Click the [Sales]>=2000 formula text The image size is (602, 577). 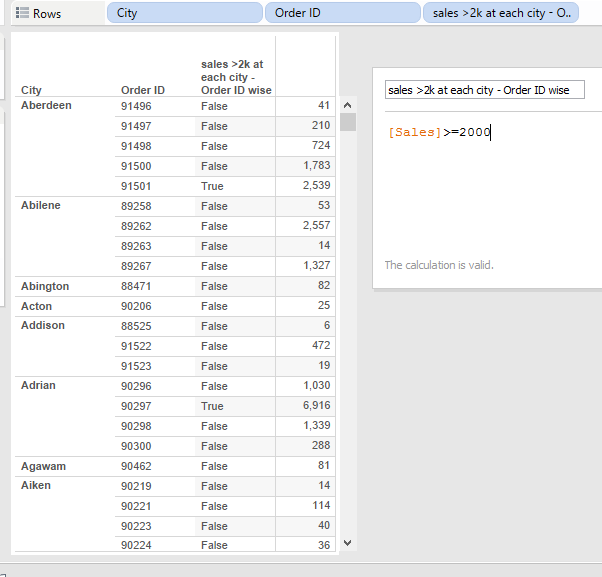click(x=440, y=132)
